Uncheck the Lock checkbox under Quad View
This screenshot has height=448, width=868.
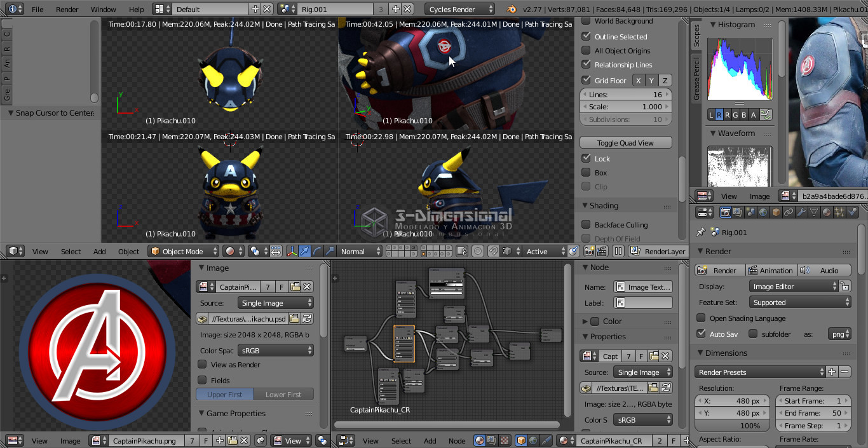587,158
